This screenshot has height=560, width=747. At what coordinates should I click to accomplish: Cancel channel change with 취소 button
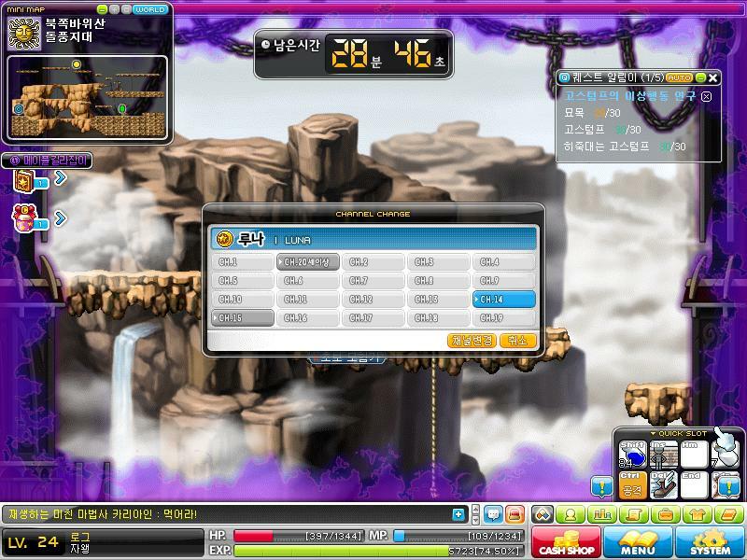coord(518,341)
